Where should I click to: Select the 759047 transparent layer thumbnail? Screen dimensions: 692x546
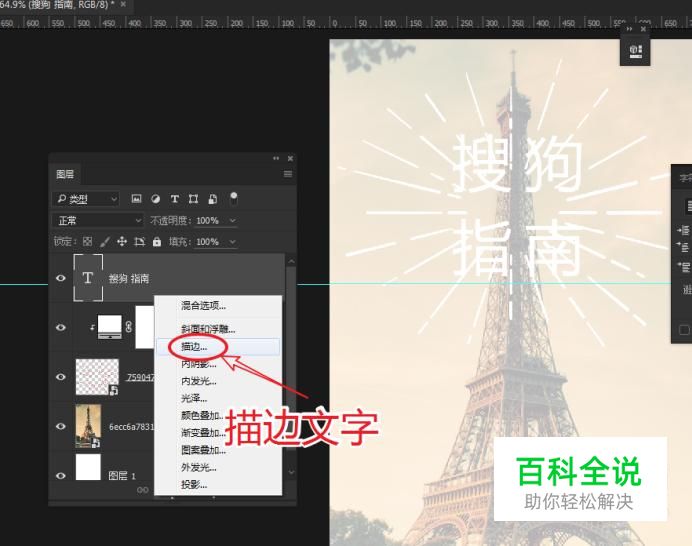click(98, 377)
